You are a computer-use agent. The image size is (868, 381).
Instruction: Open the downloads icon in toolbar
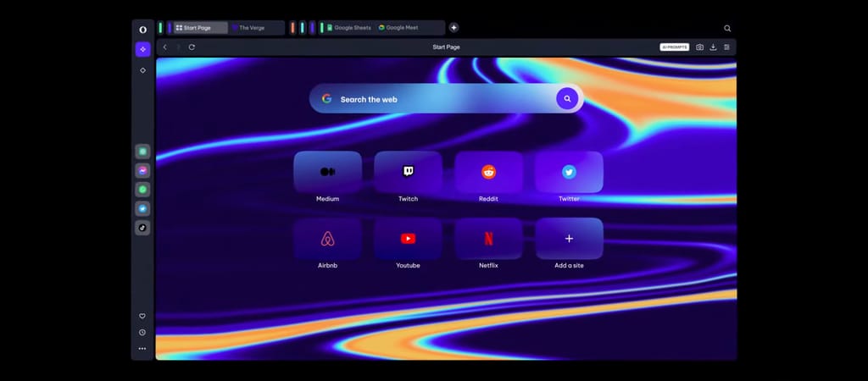(713, 47)
